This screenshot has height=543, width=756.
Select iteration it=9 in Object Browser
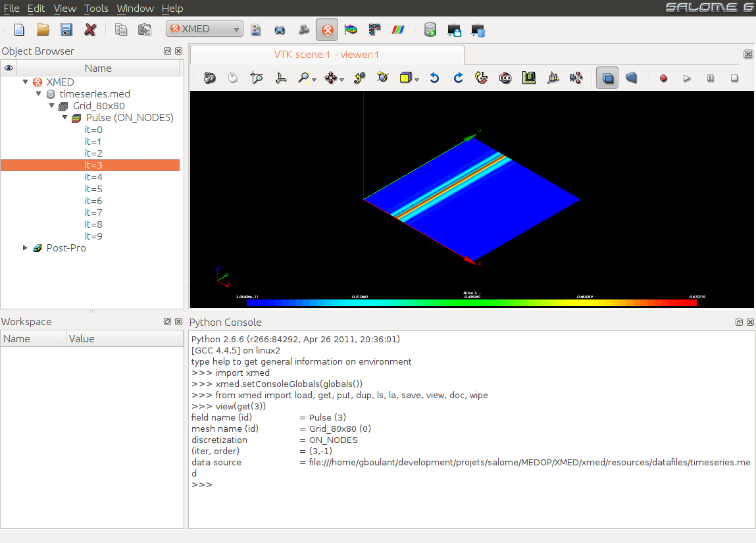coord(93,236)
